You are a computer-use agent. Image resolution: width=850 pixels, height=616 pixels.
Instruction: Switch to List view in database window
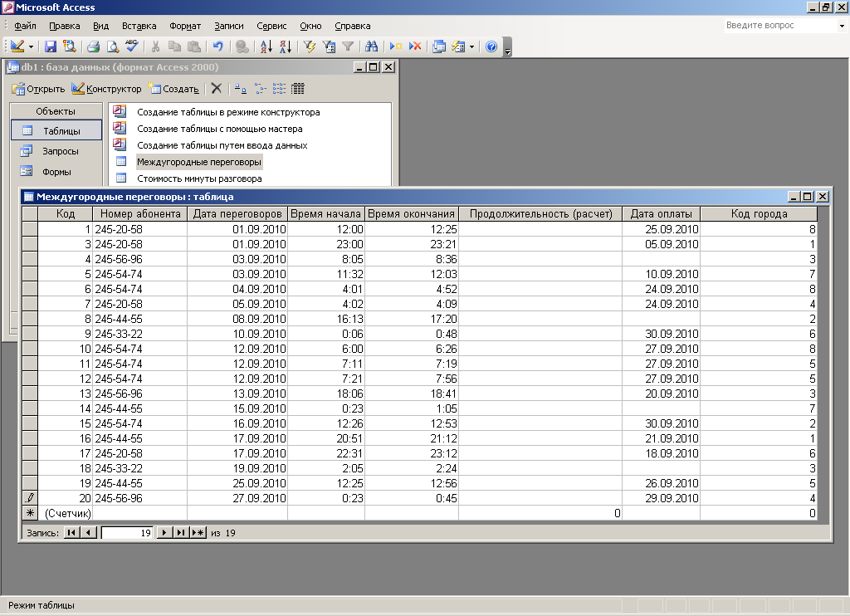pos(279,89)
